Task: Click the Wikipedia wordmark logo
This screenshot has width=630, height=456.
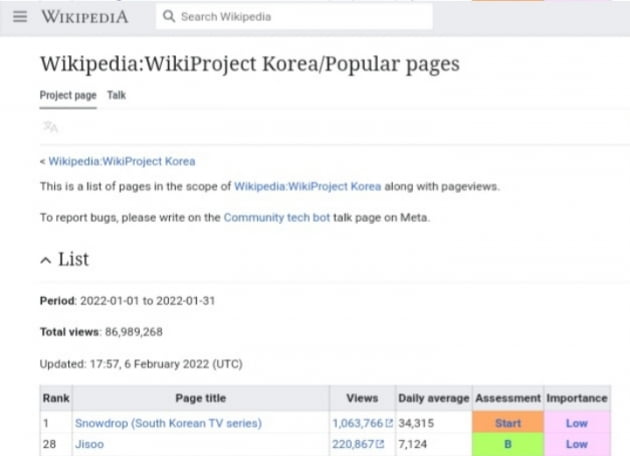Action: [85, 17]
